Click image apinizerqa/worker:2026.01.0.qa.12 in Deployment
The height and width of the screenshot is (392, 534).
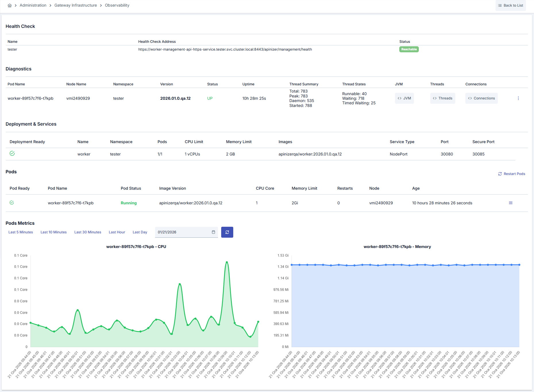[310, 154]
